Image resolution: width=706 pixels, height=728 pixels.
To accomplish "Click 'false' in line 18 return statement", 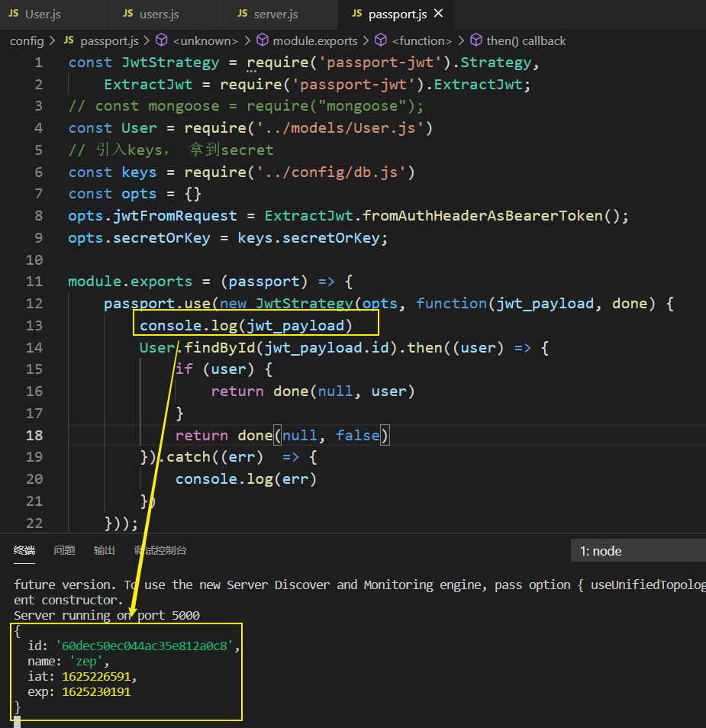I will click(357, 436).
